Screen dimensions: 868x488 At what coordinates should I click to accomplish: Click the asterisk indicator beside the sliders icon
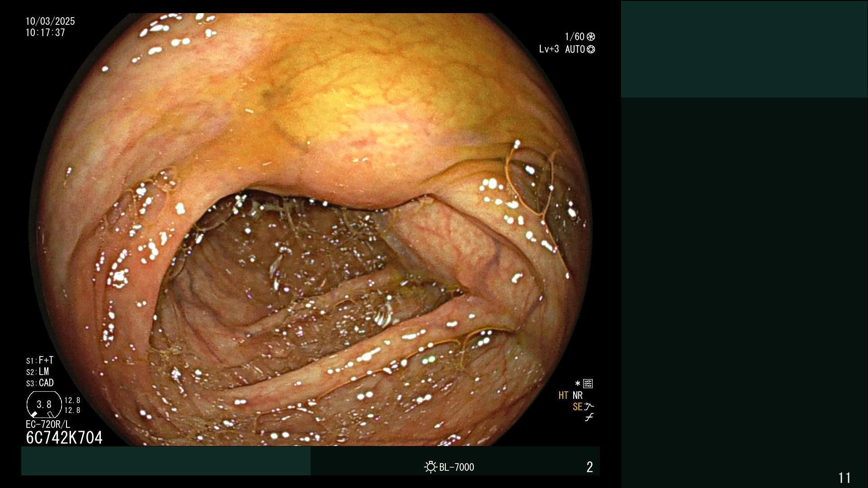(577, 384)
